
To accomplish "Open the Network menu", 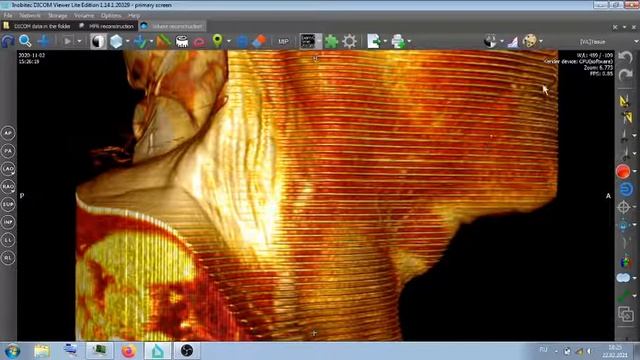I will coord(30,16).
